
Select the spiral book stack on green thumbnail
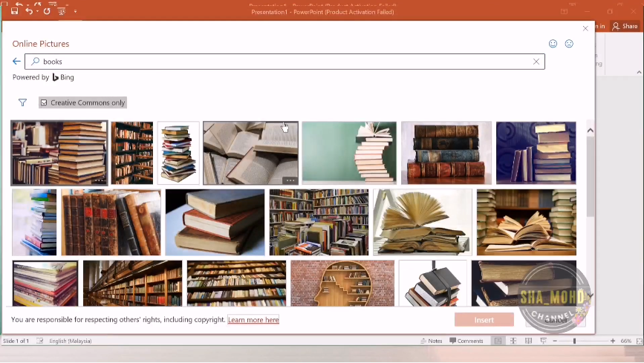tap(349, 153)
